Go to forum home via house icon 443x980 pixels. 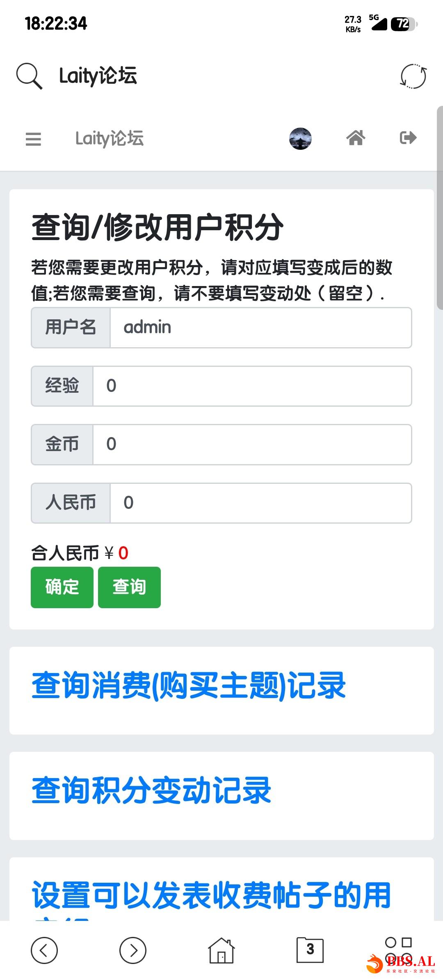pos(356,138)
